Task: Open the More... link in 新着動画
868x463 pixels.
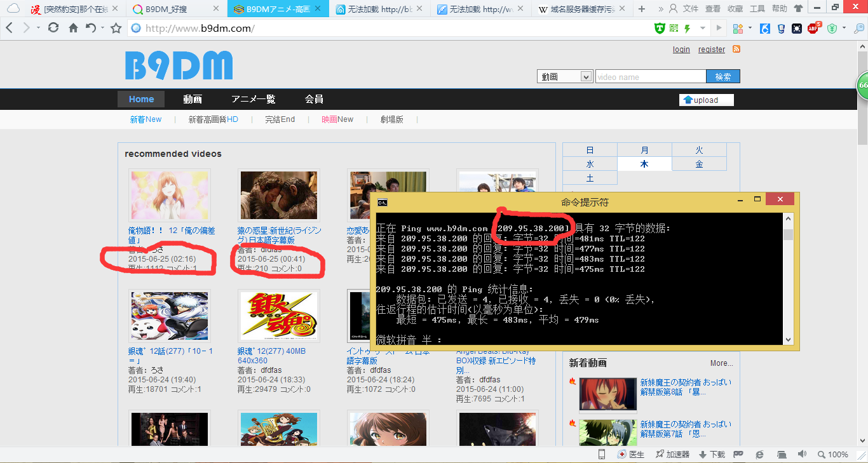Action: pyautogui.click(x=721, y=363)
